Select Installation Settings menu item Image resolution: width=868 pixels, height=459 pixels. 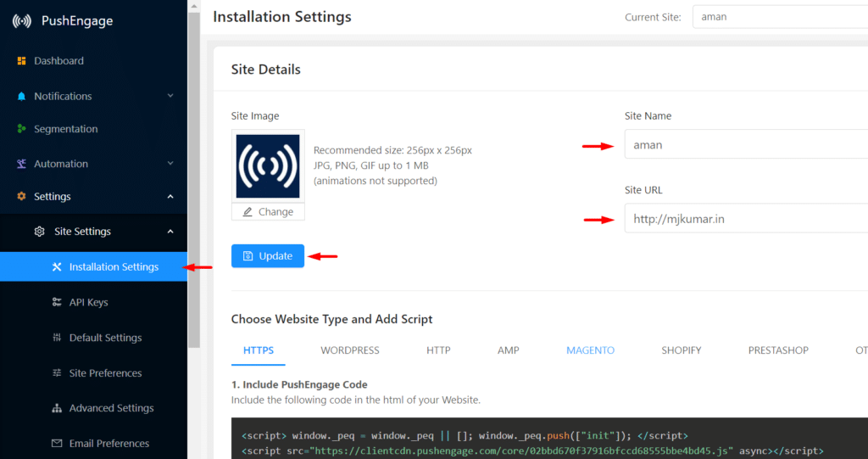click(93, 266)
